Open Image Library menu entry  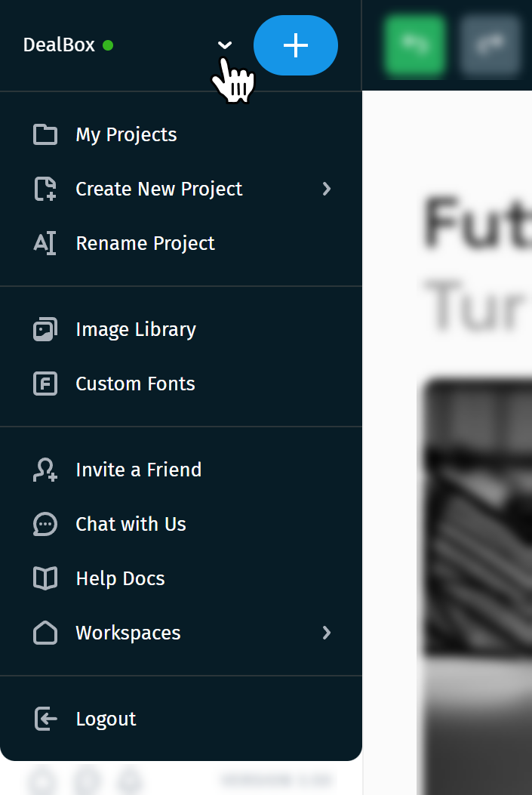pos(181,330)
